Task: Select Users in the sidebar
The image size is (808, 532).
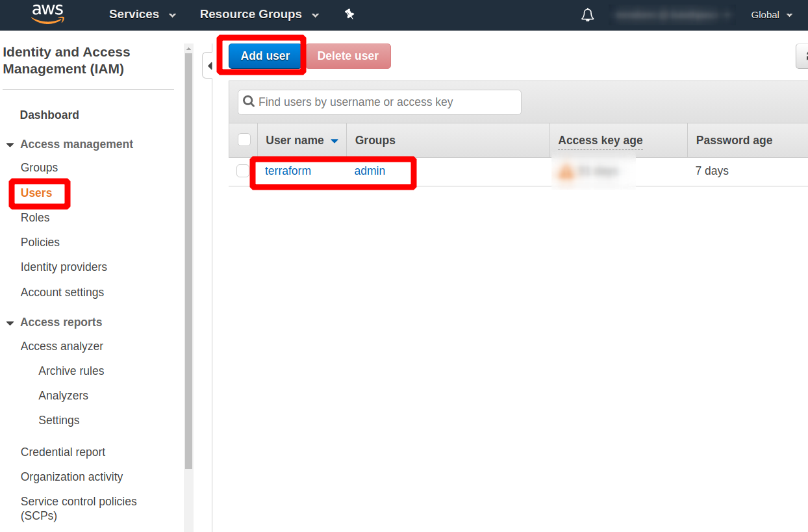Action: click(36, 193)
